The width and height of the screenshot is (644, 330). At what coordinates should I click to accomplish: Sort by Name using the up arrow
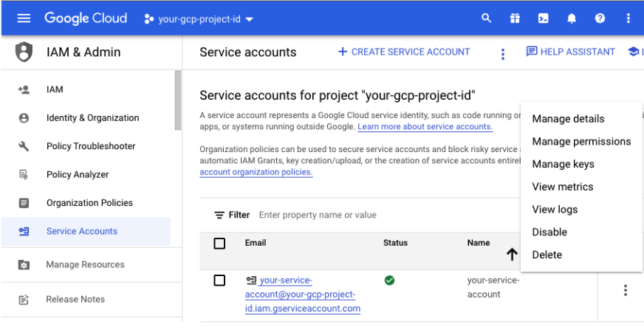point(512,255)
